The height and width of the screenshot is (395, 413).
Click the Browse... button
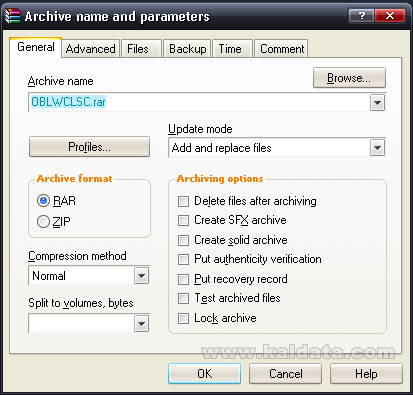tap(349, 78)
